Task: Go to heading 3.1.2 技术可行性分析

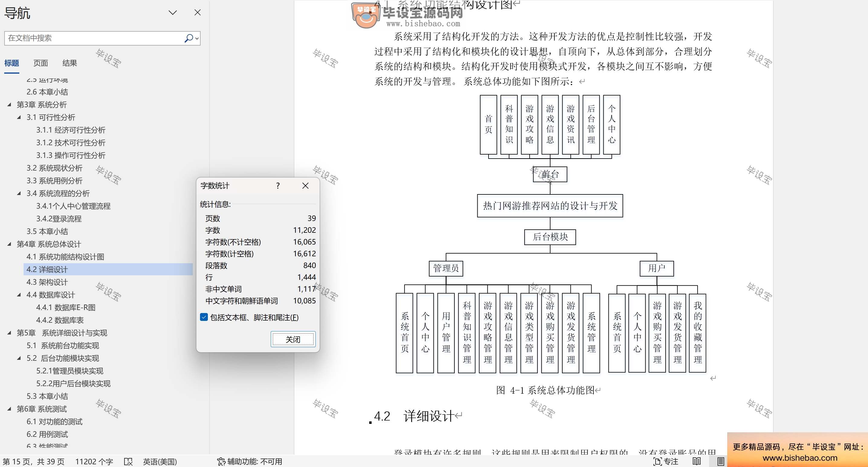Action: click(x=71, y=142)
